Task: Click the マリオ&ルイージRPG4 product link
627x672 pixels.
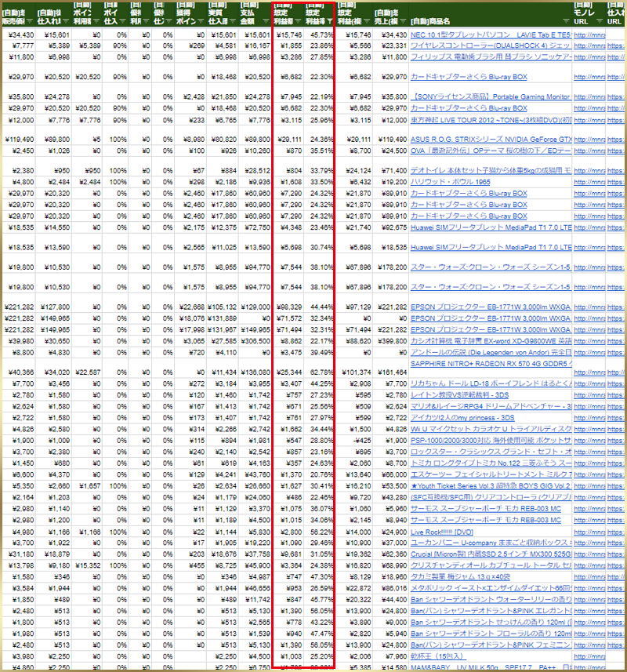Action: pos(491,406)
